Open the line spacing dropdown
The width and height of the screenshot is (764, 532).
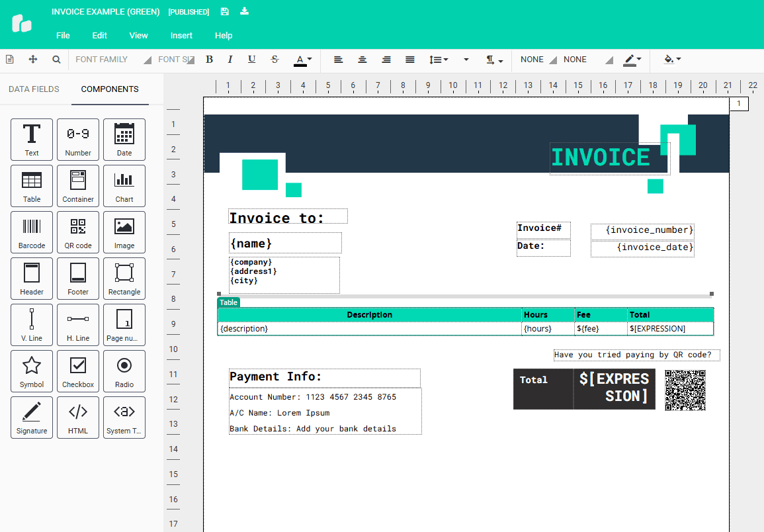pos(439,59)
